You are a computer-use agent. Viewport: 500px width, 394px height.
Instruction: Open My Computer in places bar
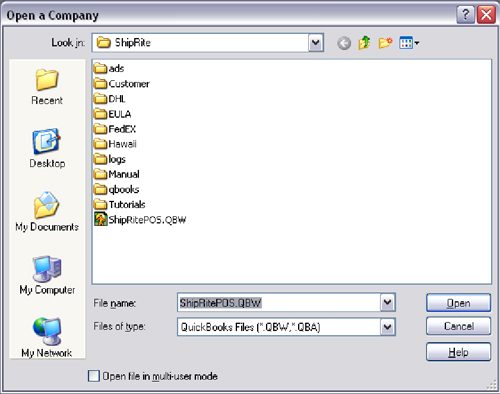(47, 275)
